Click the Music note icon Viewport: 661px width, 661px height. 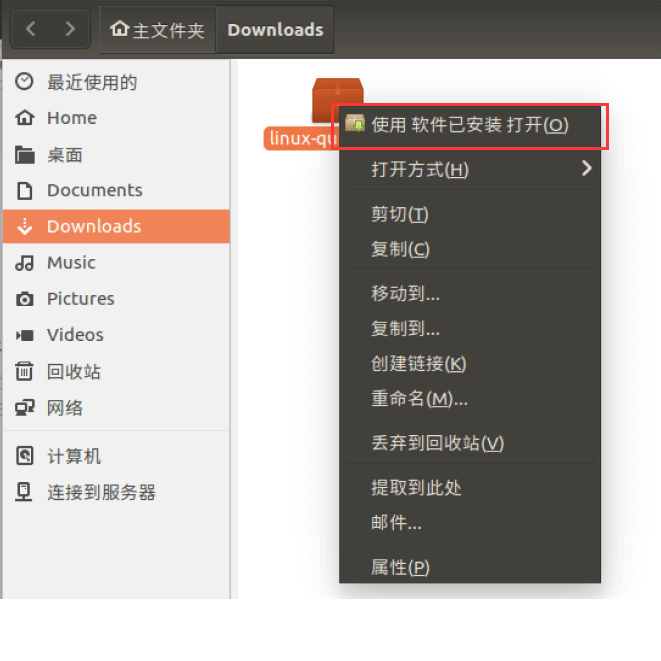click(24, 263)
